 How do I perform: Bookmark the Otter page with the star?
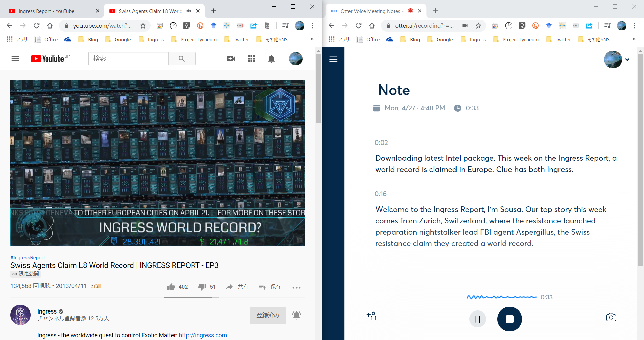[x=478, y=25]
